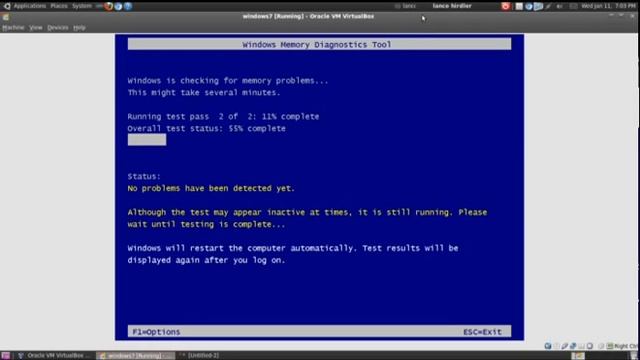Click the blue globe launcher beside Firefox
The width and height of the screenshot is (640, 360).
(118, 6)
